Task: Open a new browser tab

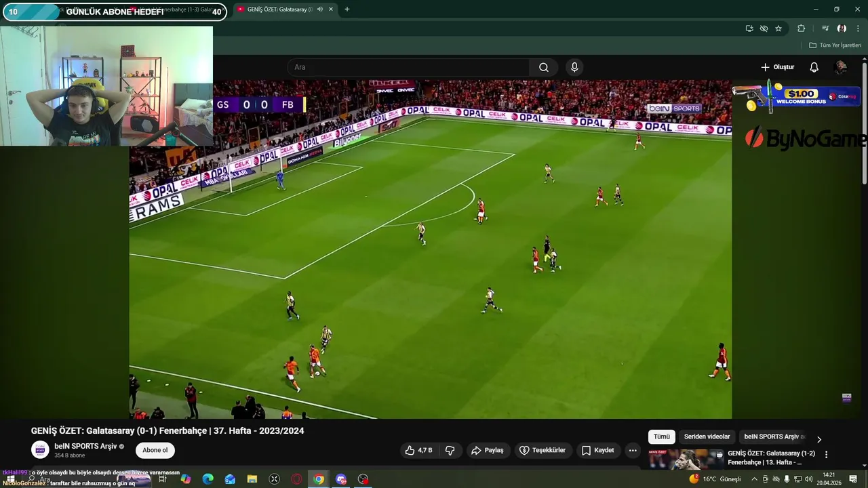Action: coord(347,9)
